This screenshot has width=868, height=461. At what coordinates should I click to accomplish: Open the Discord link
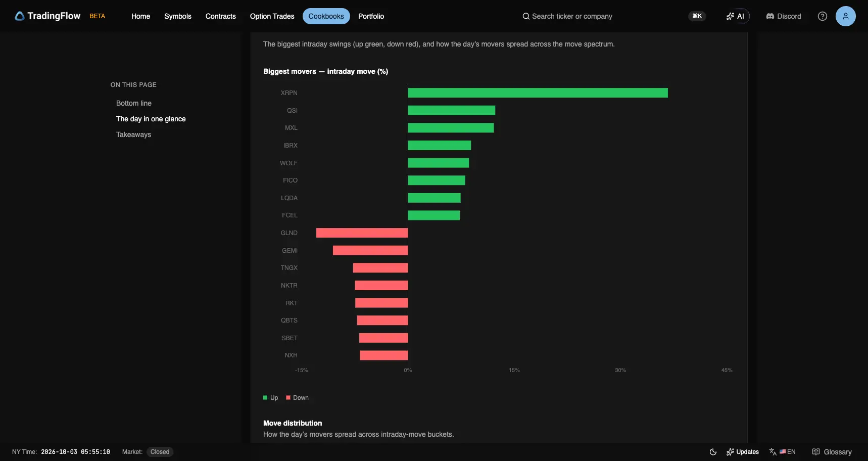click(x=784, y=16)
